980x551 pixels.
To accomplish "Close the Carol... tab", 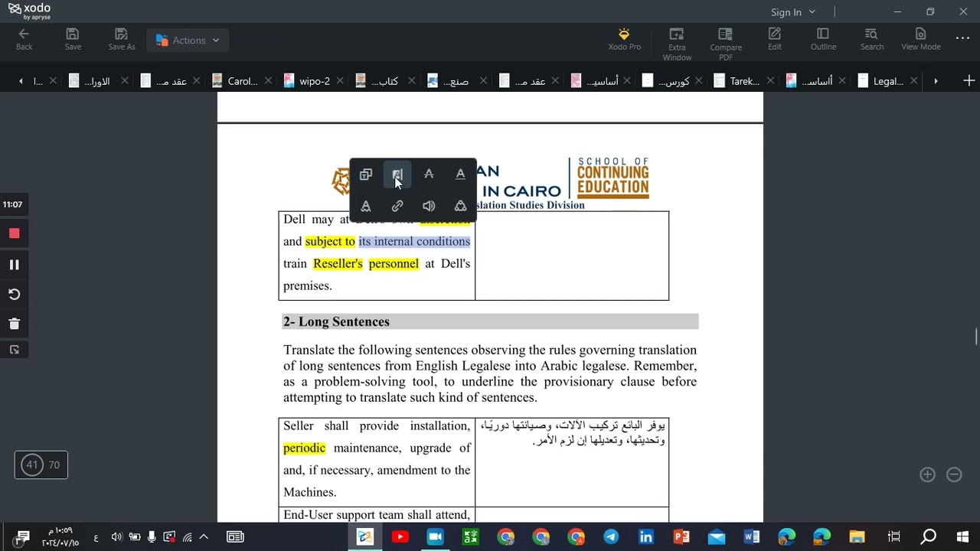I will pyautogui.click(x=268, y=81).
